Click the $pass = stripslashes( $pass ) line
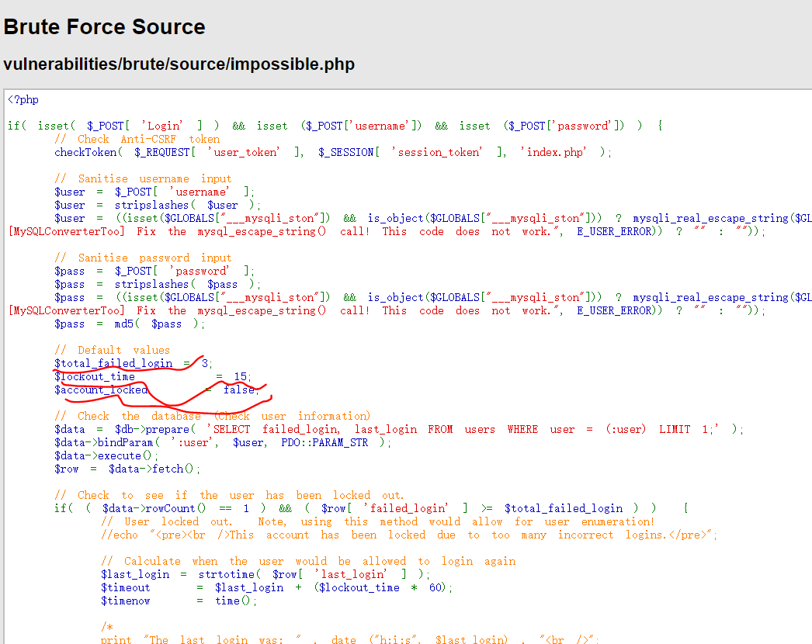Image resolution: width=812 pixels, height=644 pixels. click(x=158, y=284)
